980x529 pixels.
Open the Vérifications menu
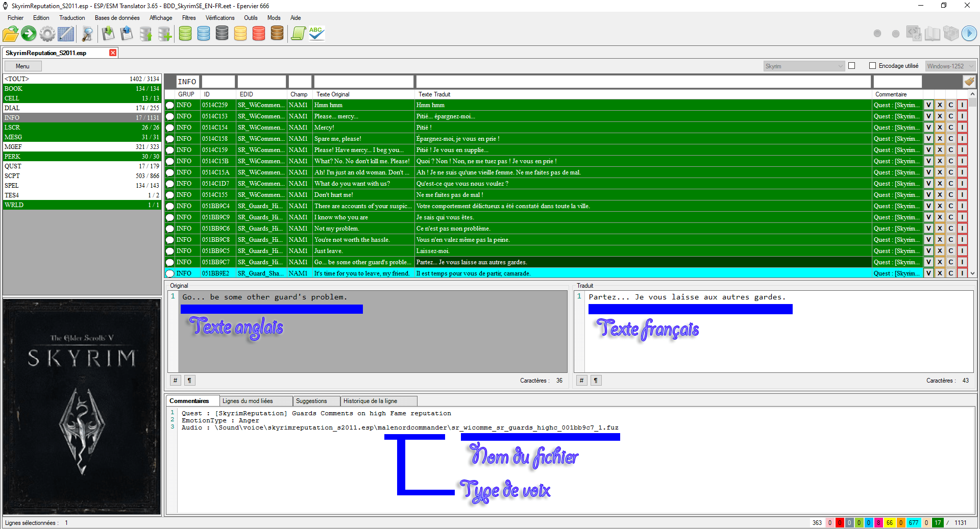coord(220,18)
